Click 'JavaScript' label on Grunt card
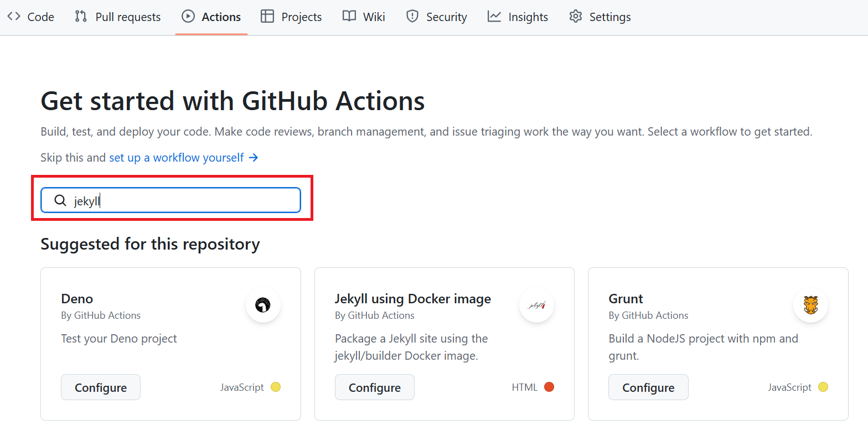 [789, 387]
